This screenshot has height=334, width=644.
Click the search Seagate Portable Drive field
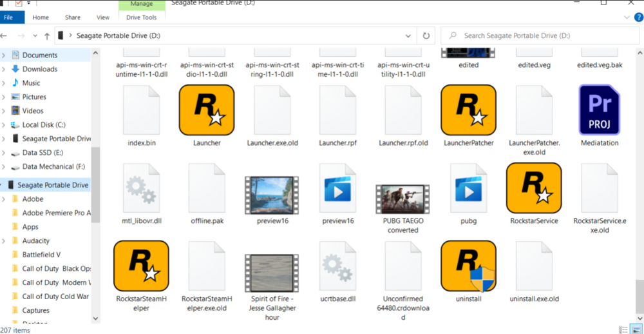(x=541, y=36)
